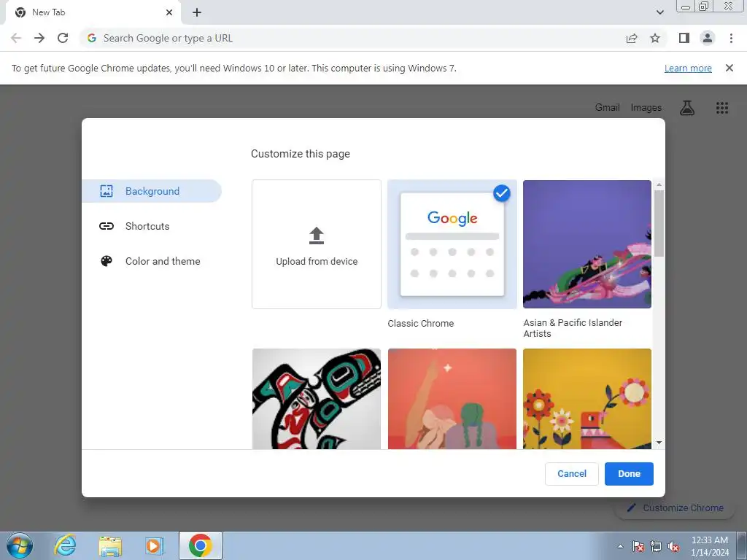Open the yellow flowers illustration thumbnail
This screenshot has width=747, height=560.
tap(587, 399)
